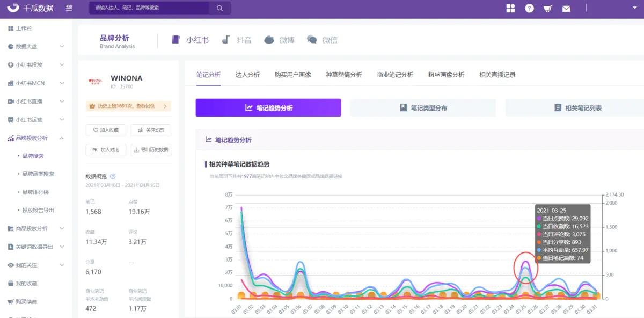This screenshot has width=644, height=318.
Task: Expand the 小红书MCN menu chevron
Action: click(62, 83)
